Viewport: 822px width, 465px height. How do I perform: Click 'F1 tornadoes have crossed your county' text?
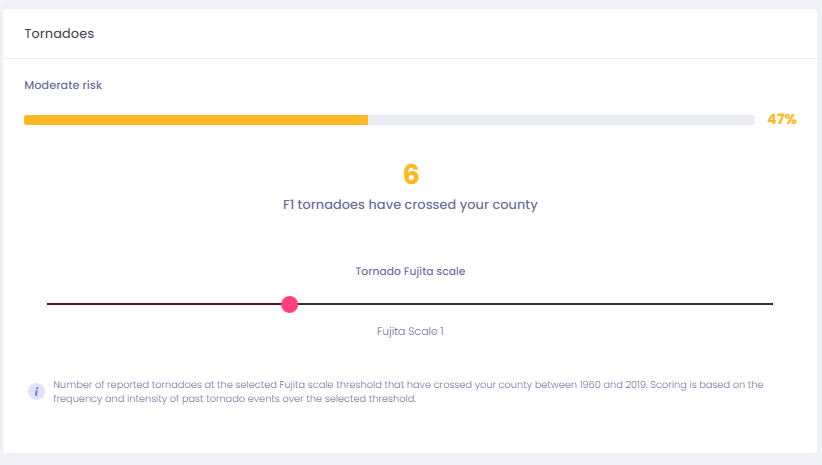[410, 204]
